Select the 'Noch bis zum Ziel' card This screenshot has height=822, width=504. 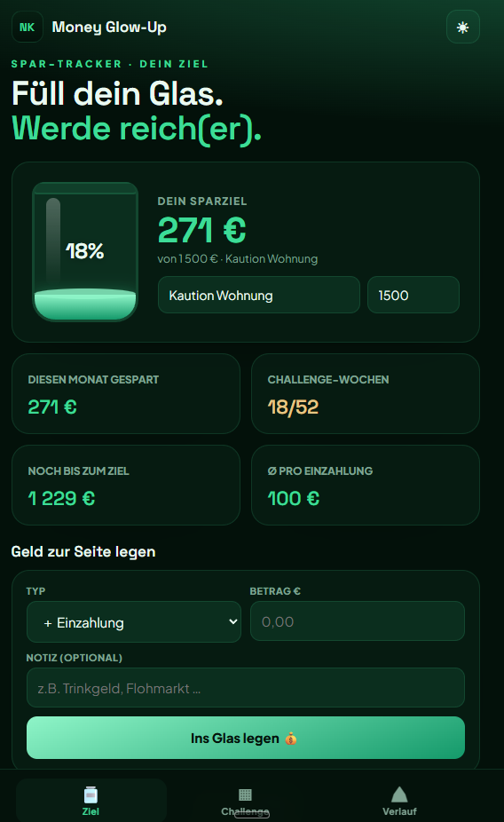tap(126, 485)
